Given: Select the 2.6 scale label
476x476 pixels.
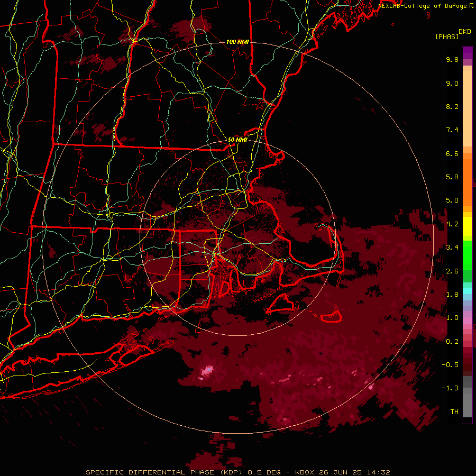Looking at the screenshot, I should [452, 271].
